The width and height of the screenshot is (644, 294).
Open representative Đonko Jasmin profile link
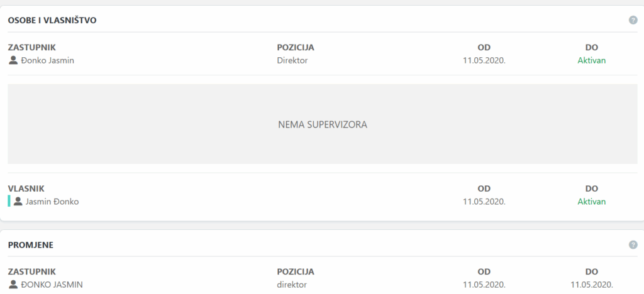[47, 61]
